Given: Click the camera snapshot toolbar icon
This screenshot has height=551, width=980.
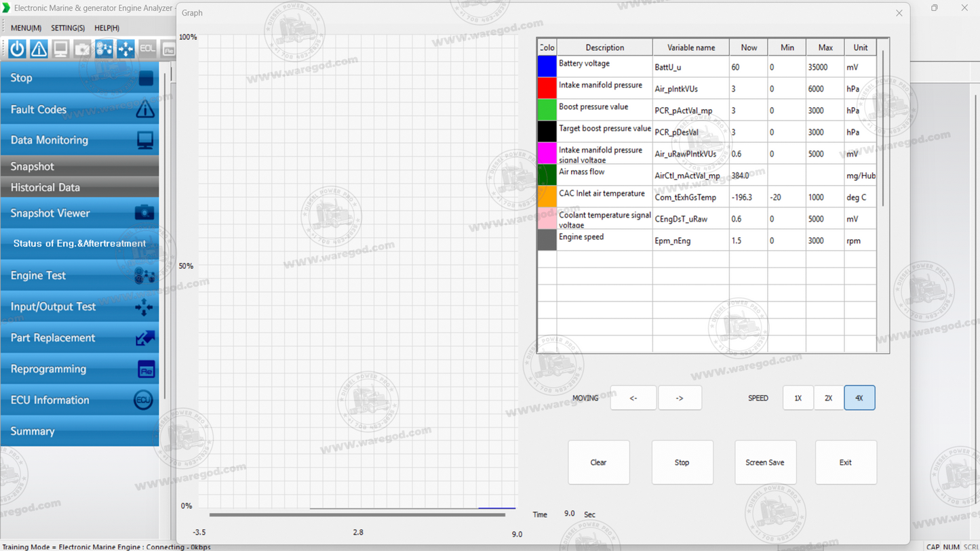Looking at the screenshot, I should point(82,49).
